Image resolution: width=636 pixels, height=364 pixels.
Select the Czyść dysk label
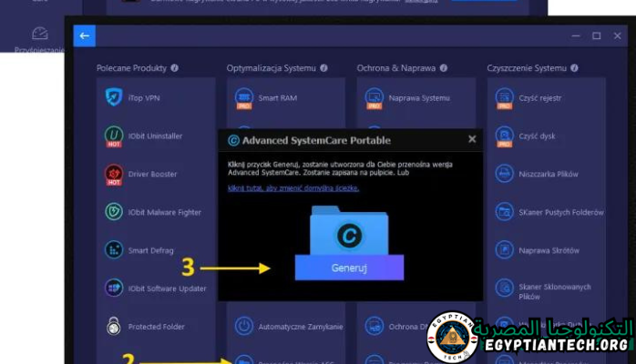point(537,136)
